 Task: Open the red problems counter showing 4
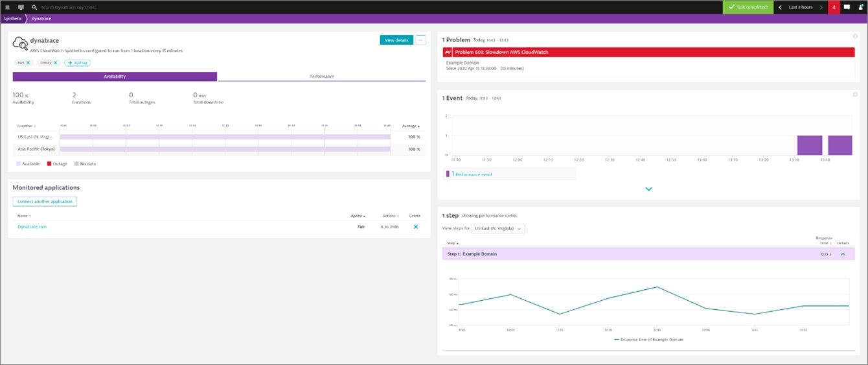point(834,7)
